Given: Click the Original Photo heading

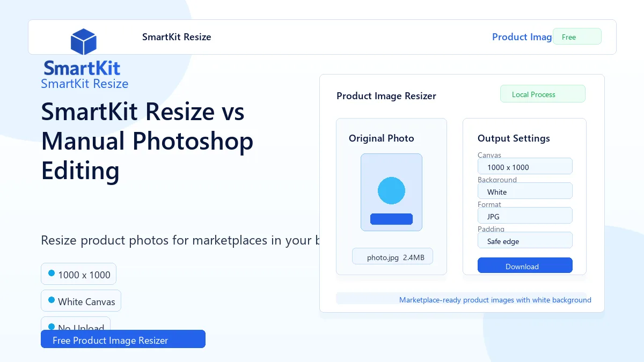Looking at the screenshot, I should coord(382,138).
